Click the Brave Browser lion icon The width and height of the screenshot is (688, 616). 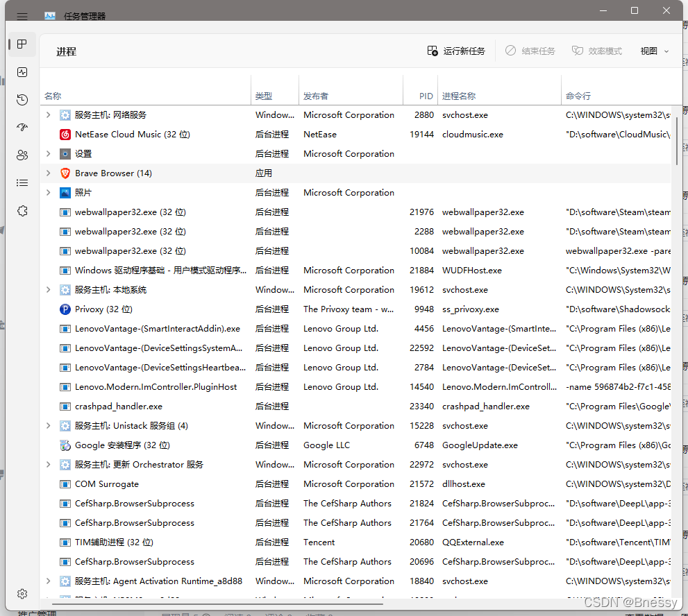pyautogui.click(x=65, y=173)
